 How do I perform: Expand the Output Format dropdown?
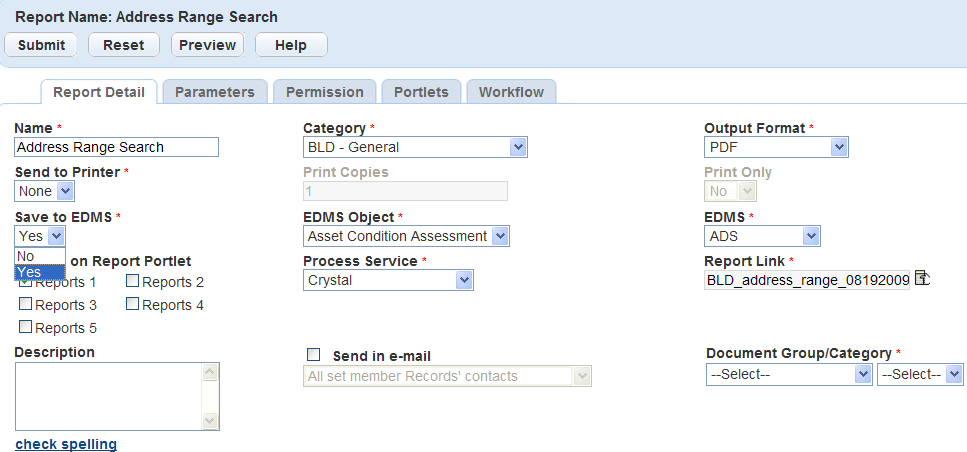click(x=776, y=147)
